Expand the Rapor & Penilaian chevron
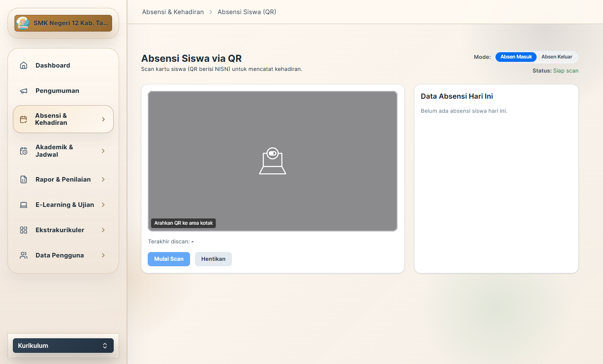The image size is (603, 364). (103, 180)
